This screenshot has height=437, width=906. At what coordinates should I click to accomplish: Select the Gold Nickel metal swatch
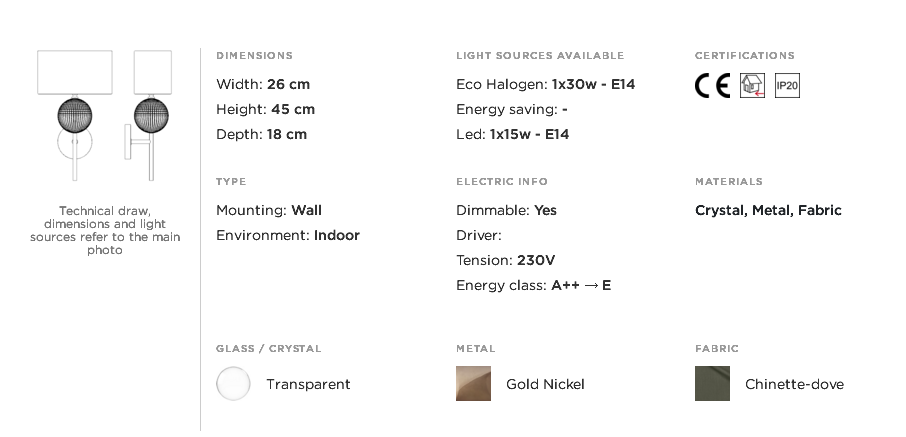(x=473, y=383)
